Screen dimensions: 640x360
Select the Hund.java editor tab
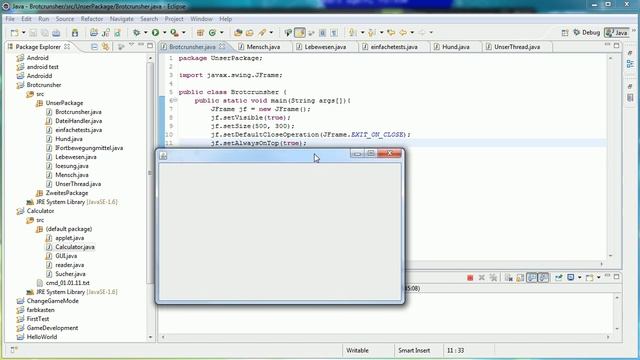coord(456,47)
